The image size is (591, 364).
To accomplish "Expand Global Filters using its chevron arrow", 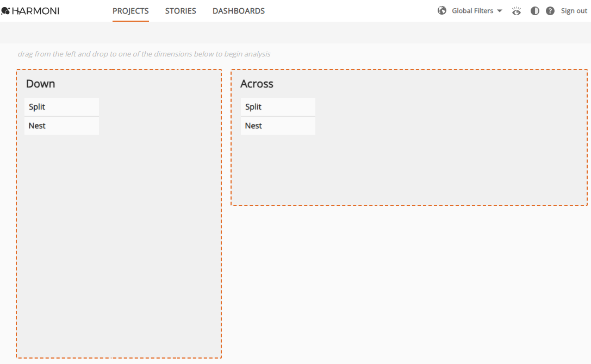I will point(499,10).
